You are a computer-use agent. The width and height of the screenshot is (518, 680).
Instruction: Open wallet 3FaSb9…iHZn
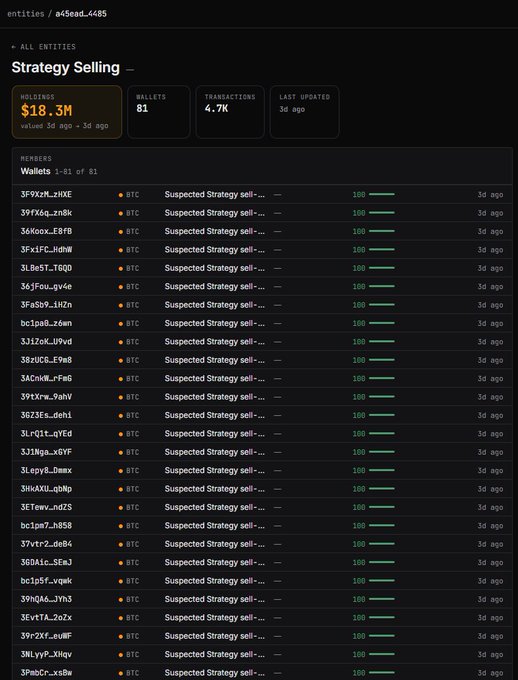tap(46, 305)
